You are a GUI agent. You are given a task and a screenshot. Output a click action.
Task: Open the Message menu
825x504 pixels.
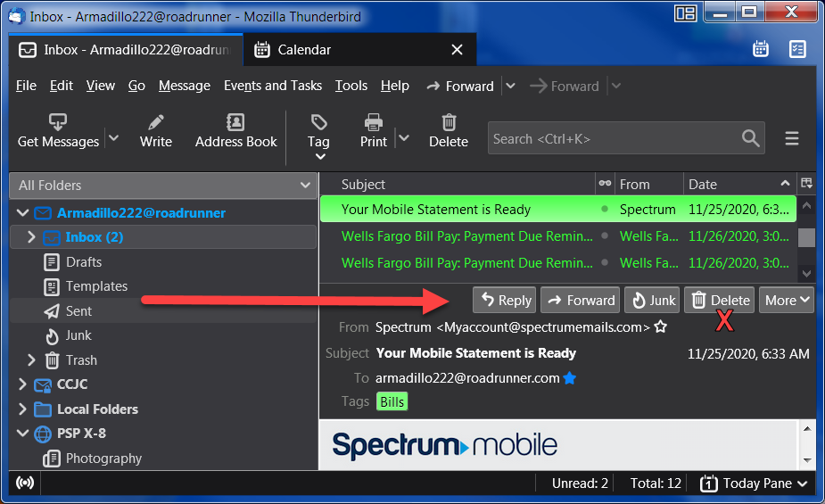(185, 86)
